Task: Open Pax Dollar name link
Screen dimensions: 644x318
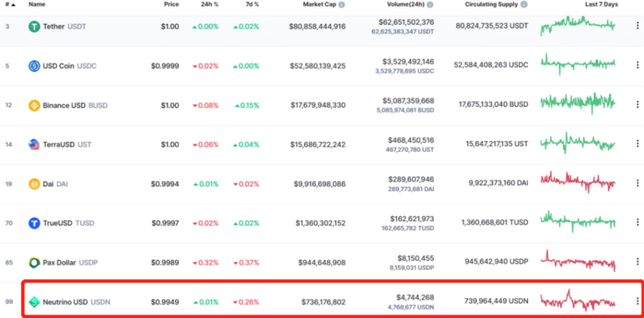Action: (59, 263)
